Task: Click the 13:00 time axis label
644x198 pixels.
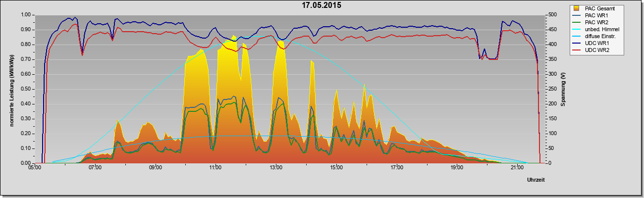Action: 276,168
